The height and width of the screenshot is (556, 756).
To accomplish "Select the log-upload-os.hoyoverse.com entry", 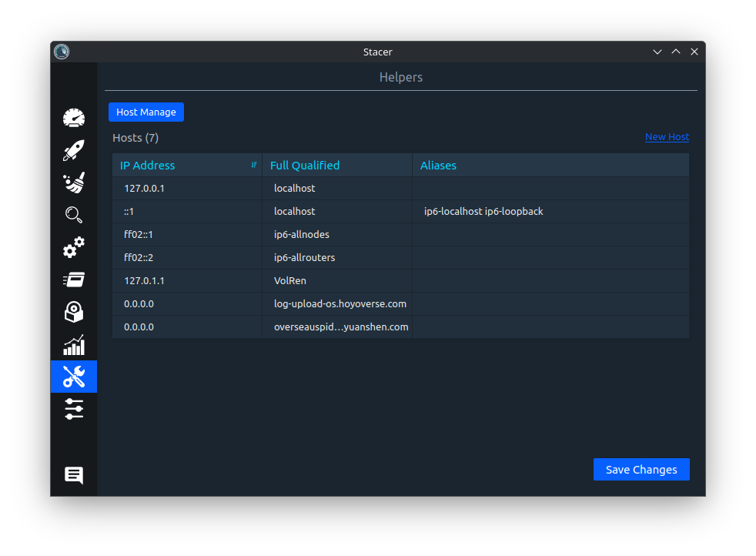I will pyautogui.click(x=340, y=304).
